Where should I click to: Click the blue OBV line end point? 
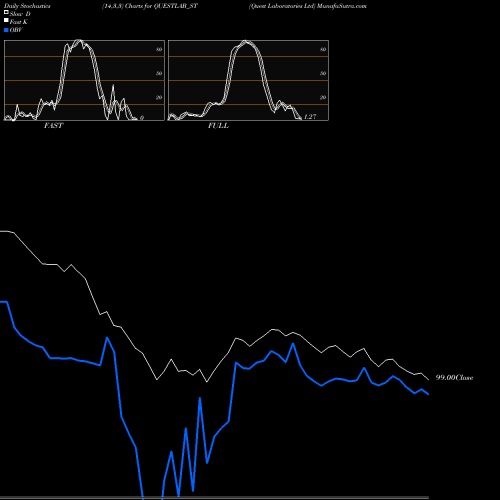[428, 394]
